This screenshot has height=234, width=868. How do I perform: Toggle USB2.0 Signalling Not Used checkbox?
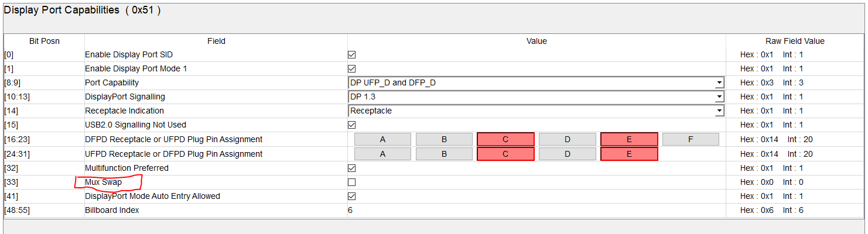click(352, 125)
